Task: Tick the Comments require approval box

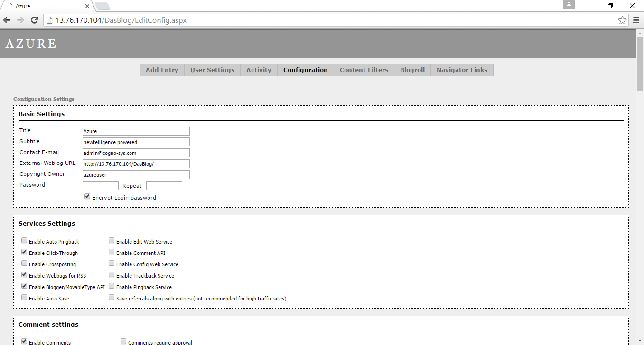Action: [123, 342]
